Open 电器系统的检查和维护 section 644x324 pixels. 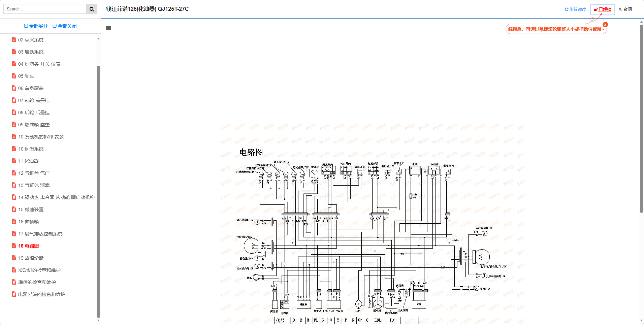tap(42, 294)
